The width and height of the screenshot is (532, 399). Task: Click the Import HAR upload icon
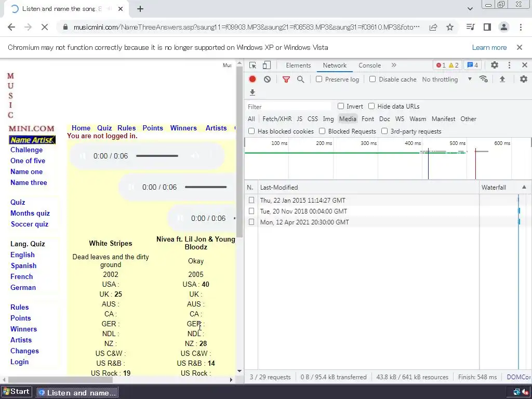[502, 79]
